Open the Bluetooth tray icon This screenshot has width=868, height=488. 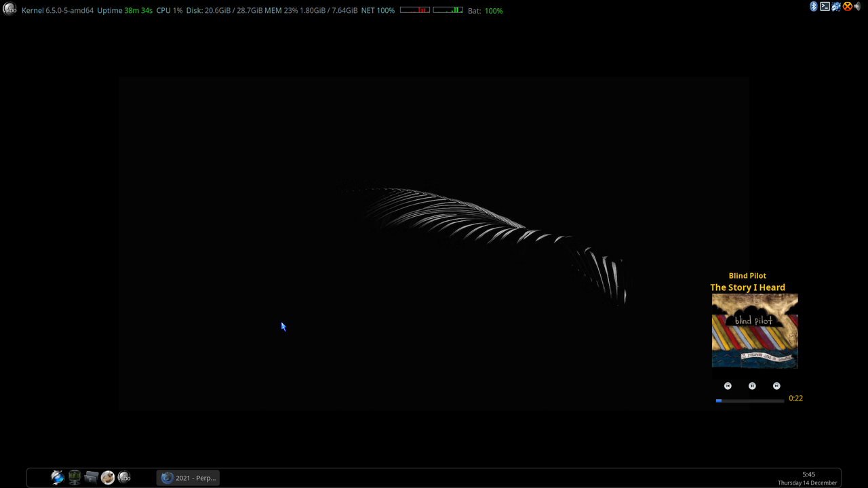(x=814, y=6)
